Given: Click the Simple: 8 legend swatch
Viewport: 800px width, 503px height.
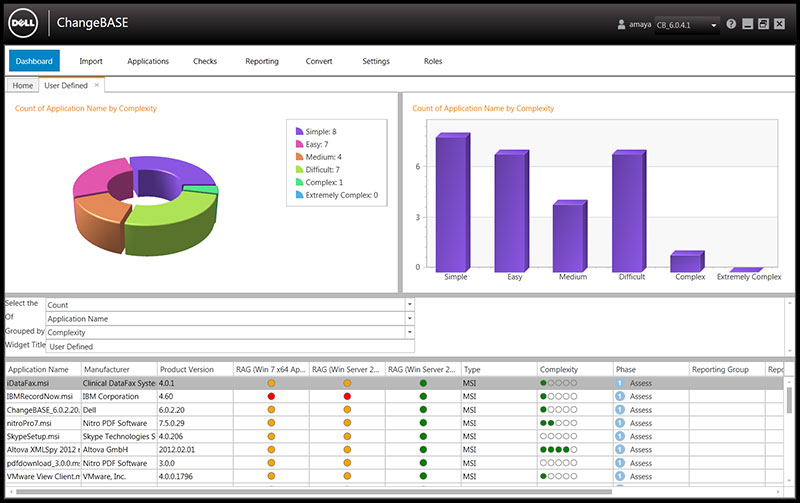Looking at the screenshot, I should click(x=299, y=132).
